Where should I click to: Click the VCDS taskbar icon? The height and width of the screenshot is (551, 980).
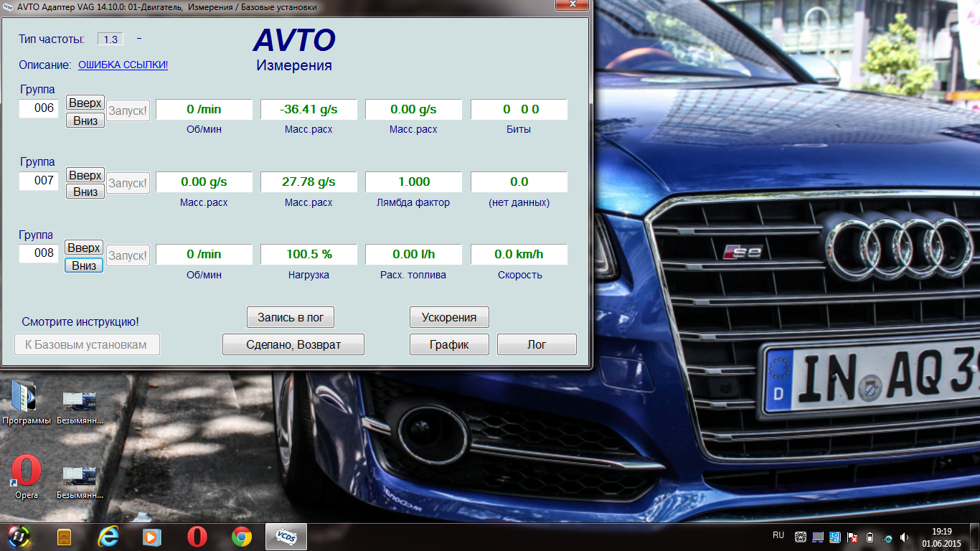[286, 537]
